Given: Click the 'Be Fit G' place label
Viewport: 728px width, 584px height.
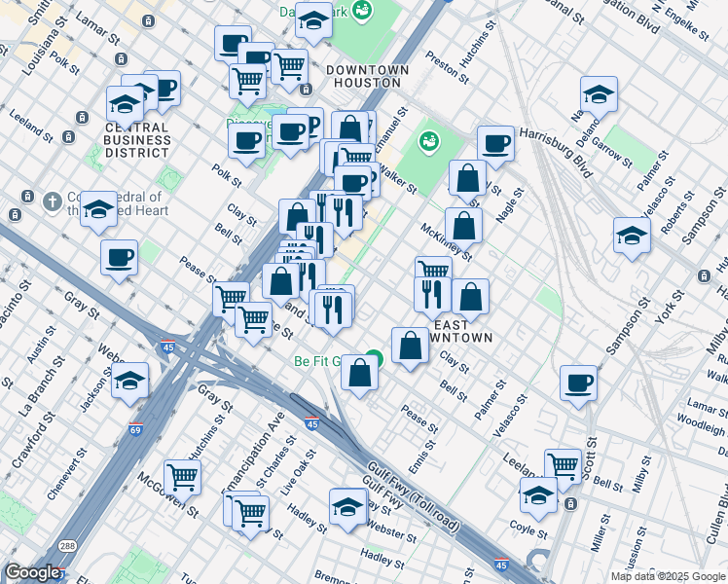Looking at the screenshot, I should pos(317,362).
